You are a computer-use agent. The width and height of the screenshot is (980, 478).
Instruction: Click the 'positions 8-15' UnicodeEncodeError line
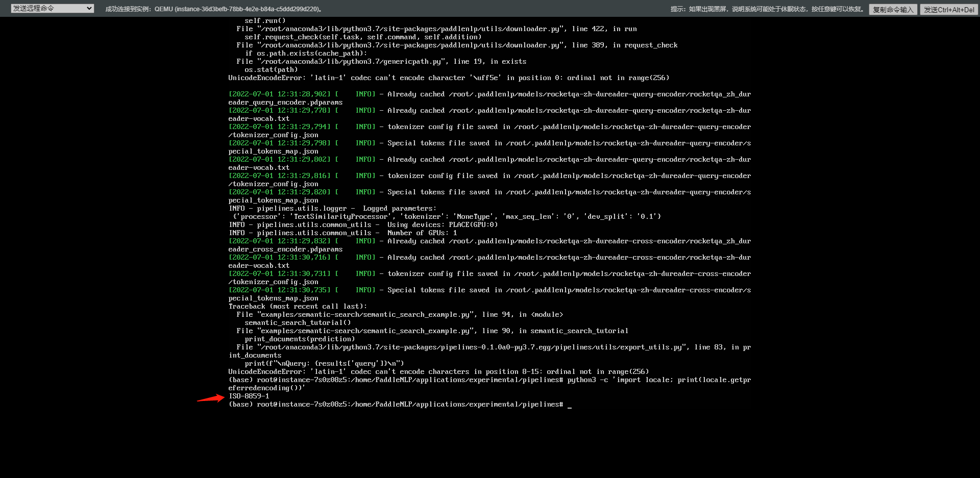tap(438, 372)
